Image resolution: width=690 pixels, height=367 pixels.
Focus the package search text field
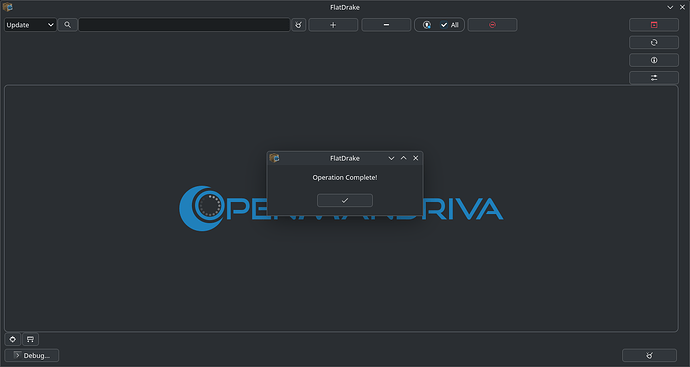tap(184, 25)
